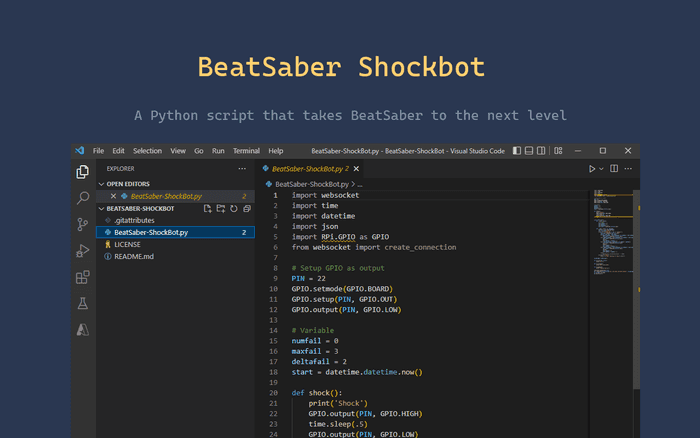The width and height of the screenshot is (700, 438).
Task: Collapse all folders in explorer
Action: pos(247,209)
